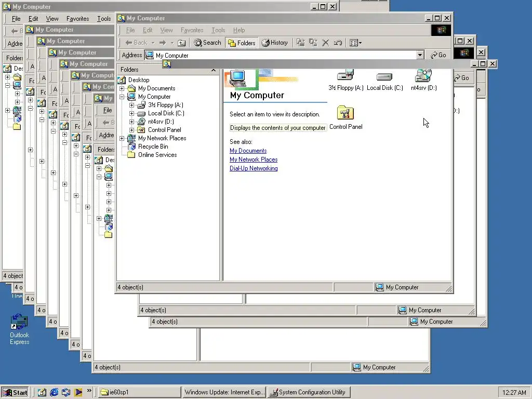Screen dimensions: 532x399
Task: Open the greyed Tools menu in the frontmost window
Action: click(x=218, y=30)
